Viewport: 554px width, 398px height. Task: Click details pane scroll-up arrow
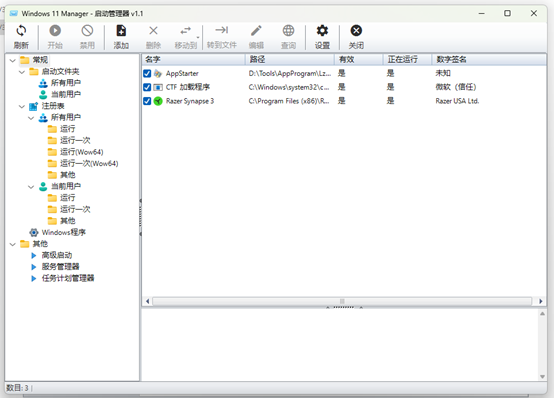(x=542, y=314)
